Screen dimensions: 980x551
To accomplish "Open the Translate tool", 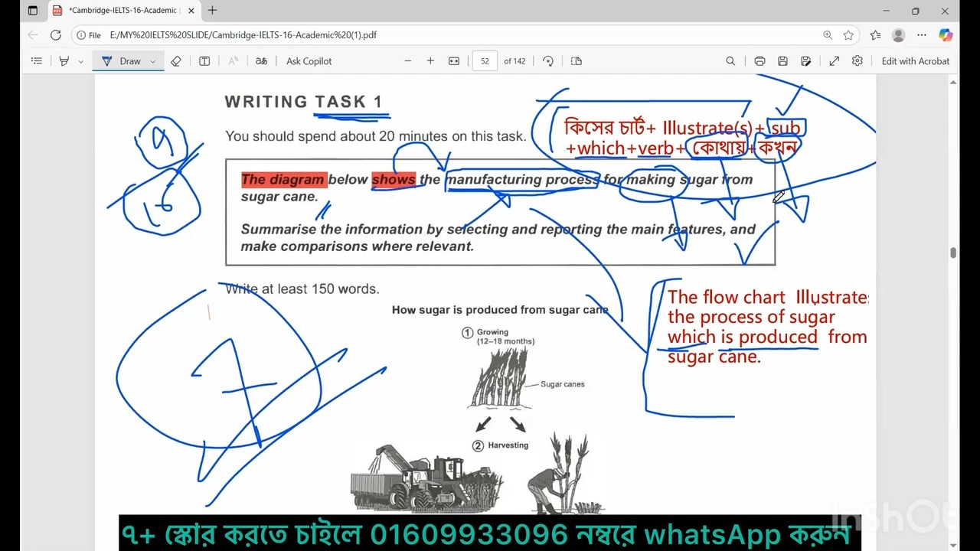I will [262, 61].
